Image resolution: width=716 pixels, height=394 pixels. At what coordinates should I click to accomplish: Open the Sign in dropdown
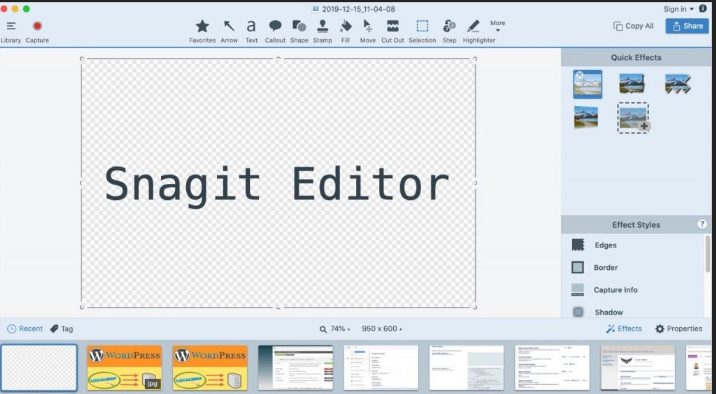coord(678,9)
